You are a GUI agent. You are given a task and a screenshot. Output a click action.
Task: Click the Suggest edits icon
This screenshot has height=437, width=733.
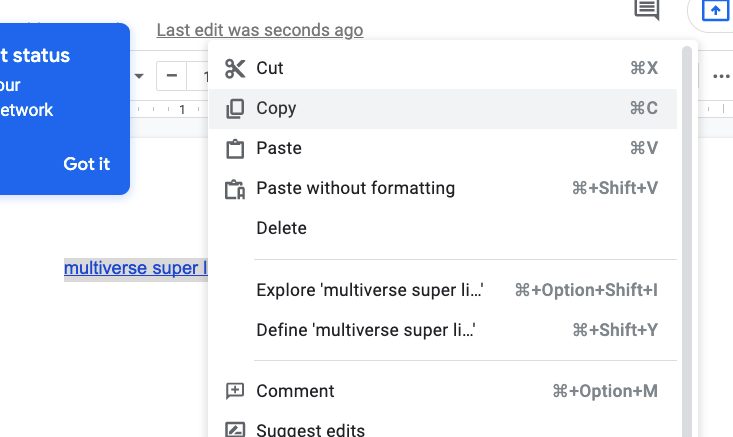(x=235, y=430)
